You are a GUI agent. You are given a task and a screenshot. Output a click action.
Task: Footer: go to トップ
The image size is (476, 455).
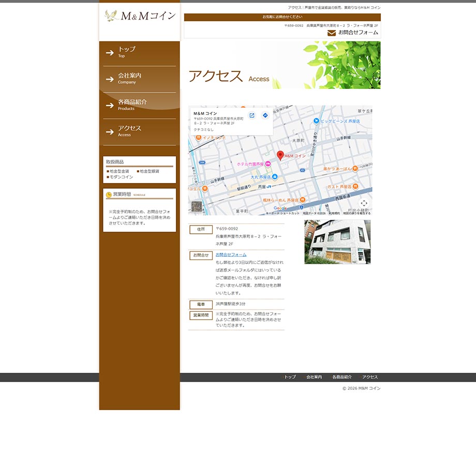click(290, 377)
